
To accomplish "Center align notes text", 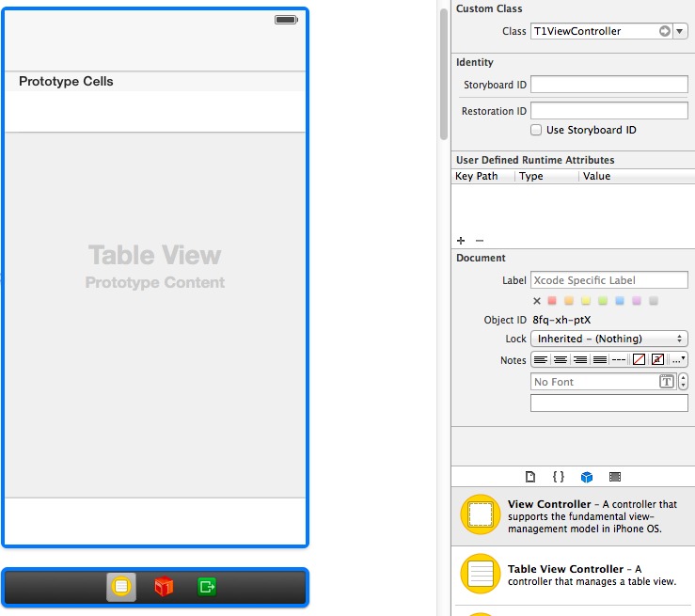I will pos(561,359).
